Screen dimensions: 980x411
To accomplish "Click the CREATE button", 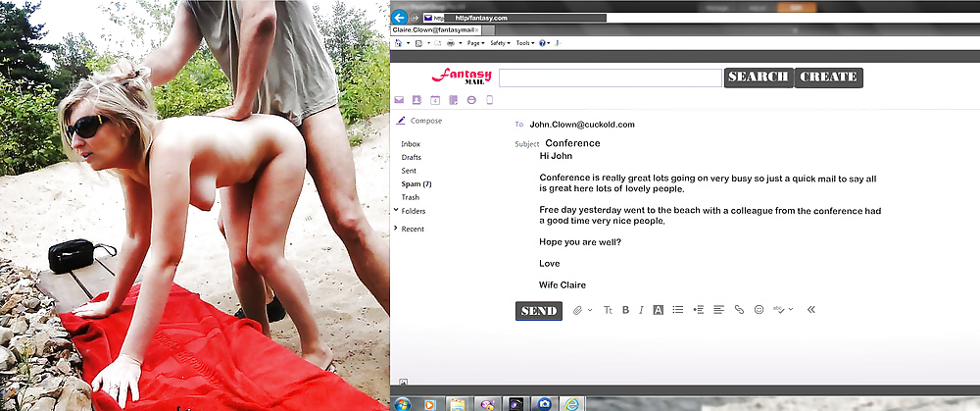I will point(828,77).
